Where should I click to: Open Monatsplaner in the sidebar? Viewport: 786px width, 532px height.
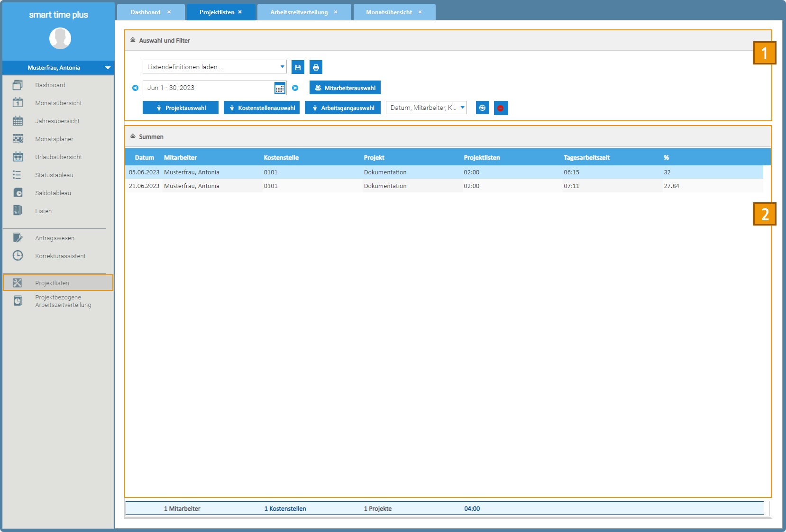[x=54, y=139]
